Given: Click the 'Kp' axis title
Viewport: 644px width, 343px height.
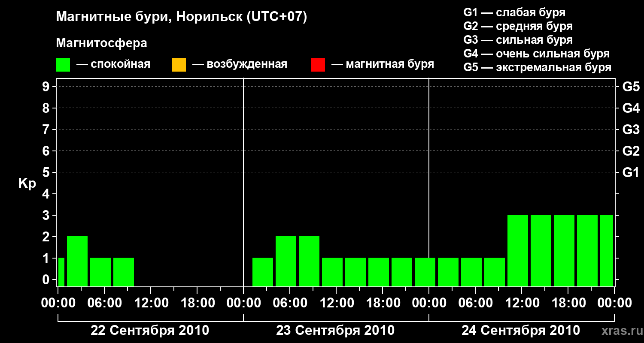Looking at the screenshot, I should coord(27,184).
